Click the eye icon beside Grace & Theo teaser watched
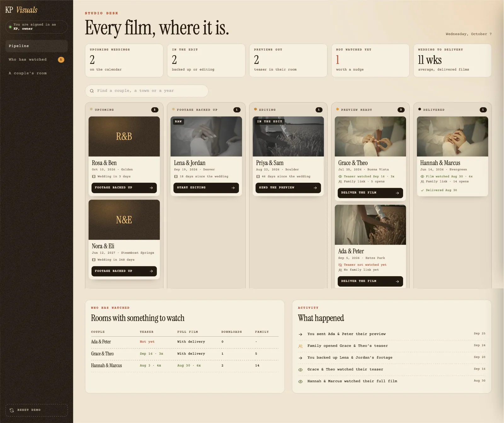 click(x=340, y=177)
